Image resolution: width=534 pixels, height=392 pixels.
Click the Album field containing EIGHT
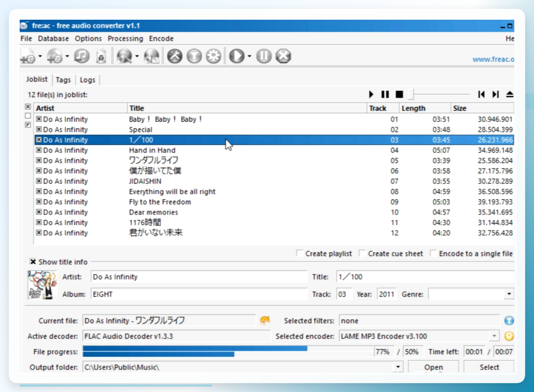[199, 294]
